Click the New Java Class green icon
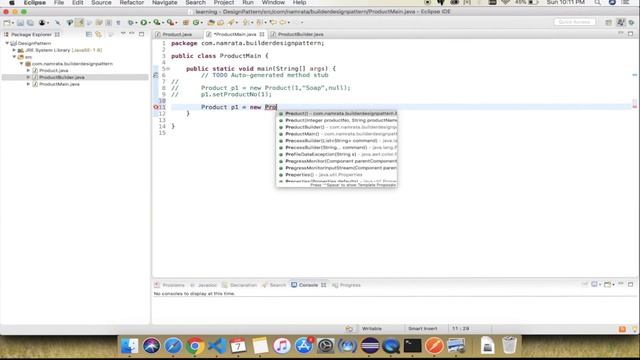 pyautogui.click(x=196, y=22)
